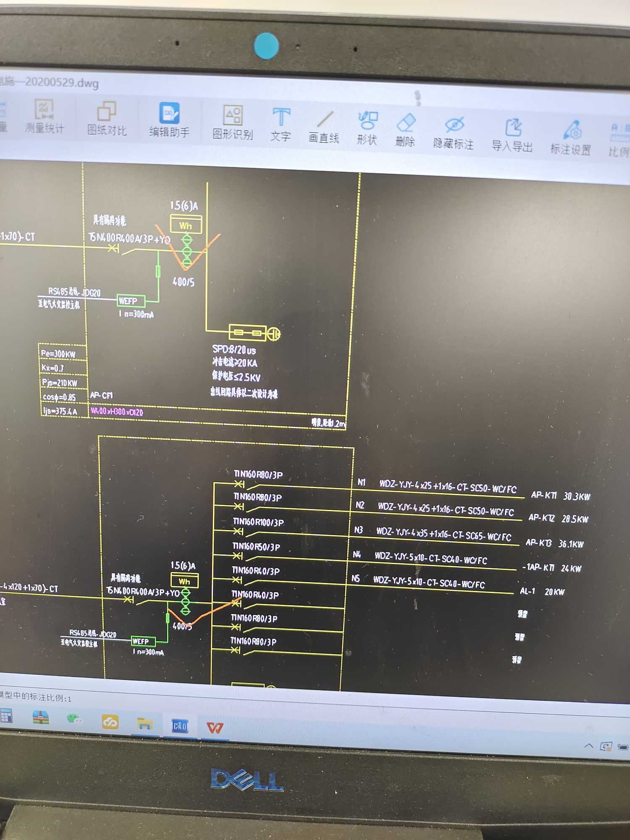Click the magenta W400xH300xD120 dimension text

point(117,411)
